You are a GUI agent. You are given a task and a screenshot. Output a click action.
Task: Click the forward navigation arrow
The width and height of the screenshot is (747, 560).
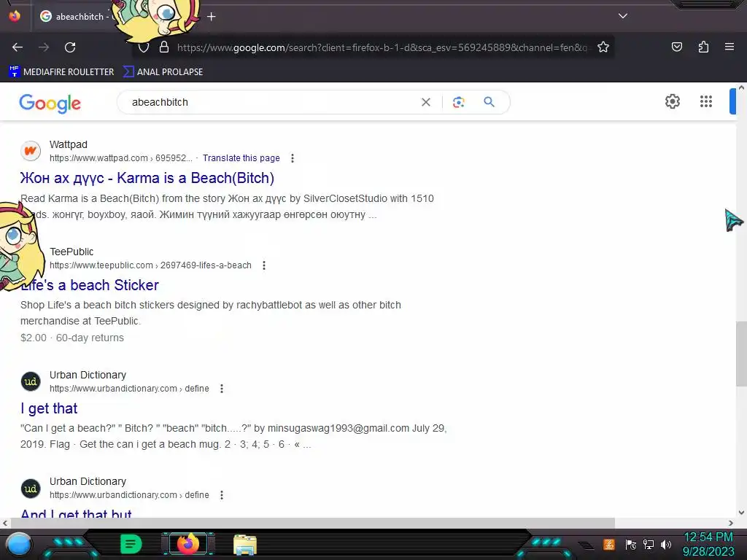(44, 47)
